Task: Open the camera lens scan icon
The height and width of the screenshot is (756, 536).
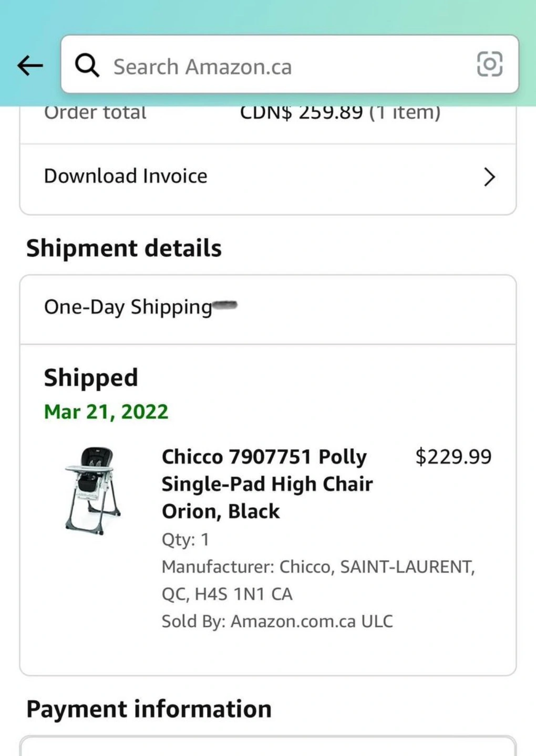Action: pyautogui.click(x=489, y=65)
